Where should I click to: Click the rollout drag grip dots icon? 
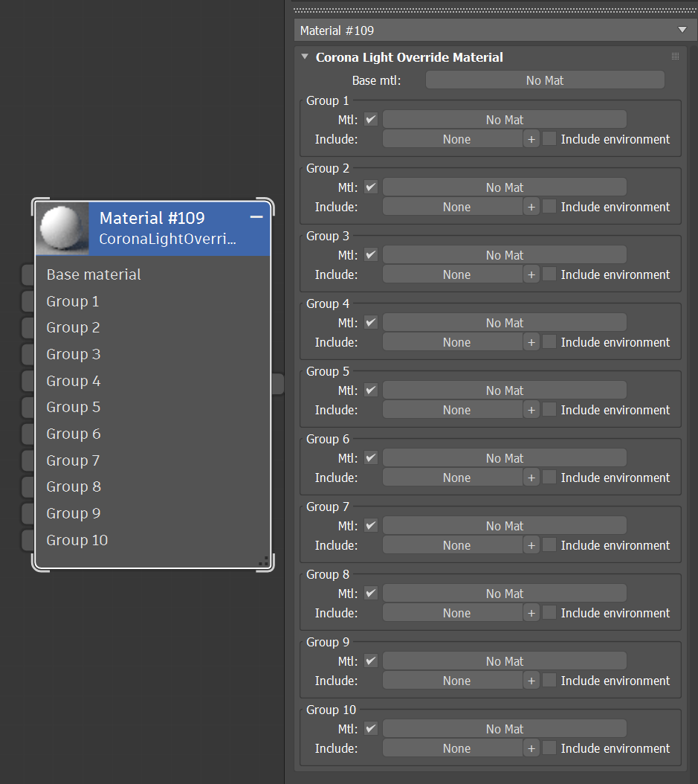click(x=675, y=56)
